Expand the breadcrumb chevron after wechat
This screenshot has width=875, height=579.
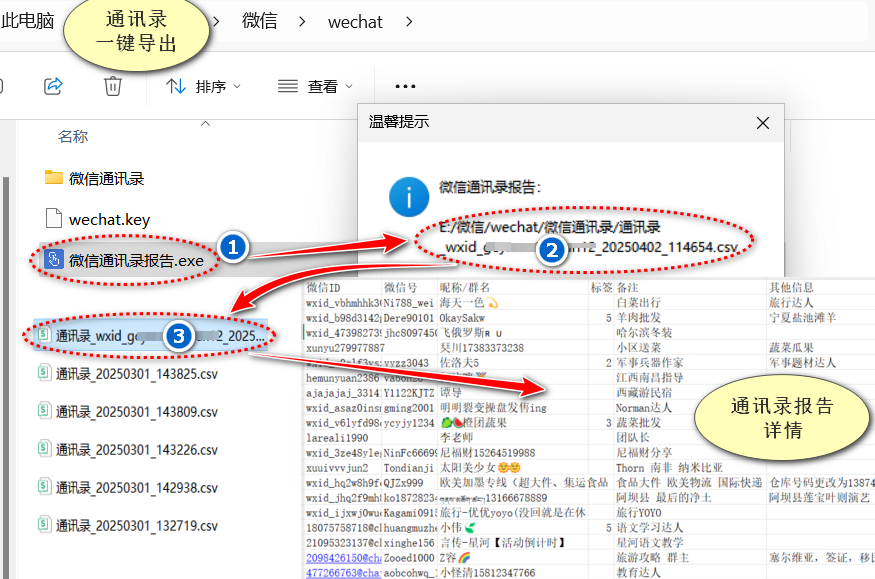pyautogui.click(x=410, y=20)
